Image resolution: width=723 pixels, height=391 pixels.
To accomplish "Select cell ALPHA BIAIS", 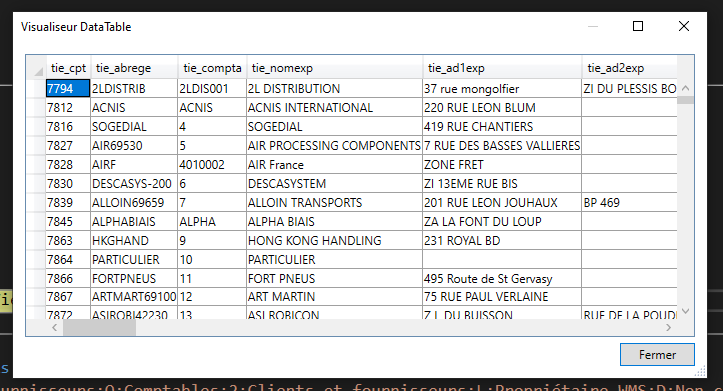I will tap(335, 221).
